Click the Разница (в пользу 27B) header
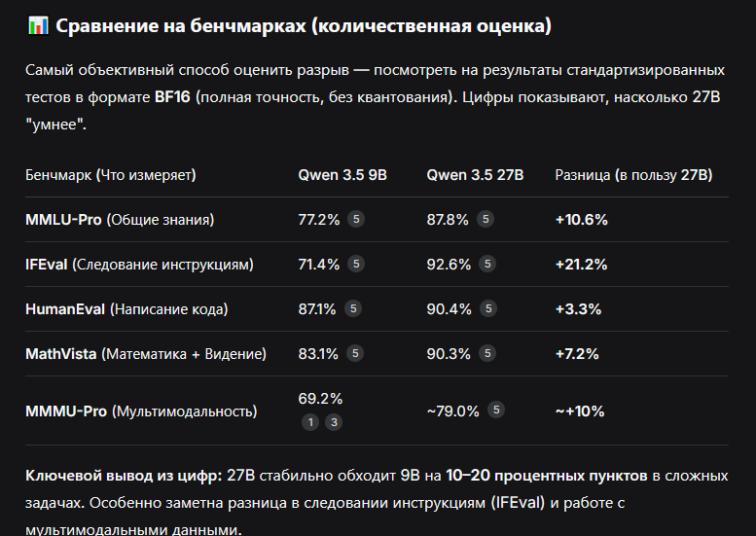Image resolution: width=756 pixels, height=536 pixels. [633, 175]
